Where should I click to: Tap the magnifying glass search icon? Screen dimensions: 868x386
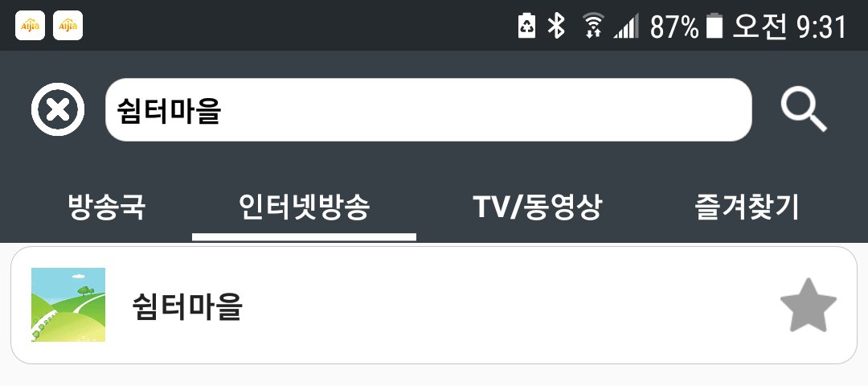803,111
